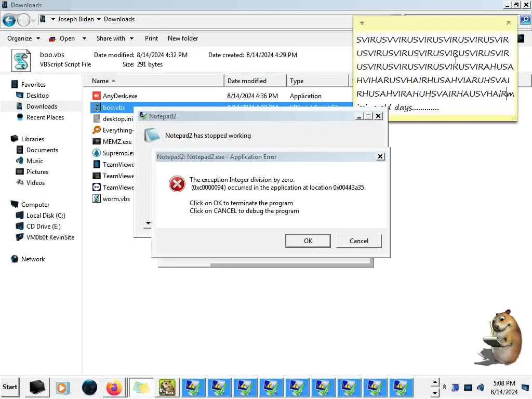Open the Organize dropdown menu
The width and height of the screenshot is (532, 399).
pos(23,38)
